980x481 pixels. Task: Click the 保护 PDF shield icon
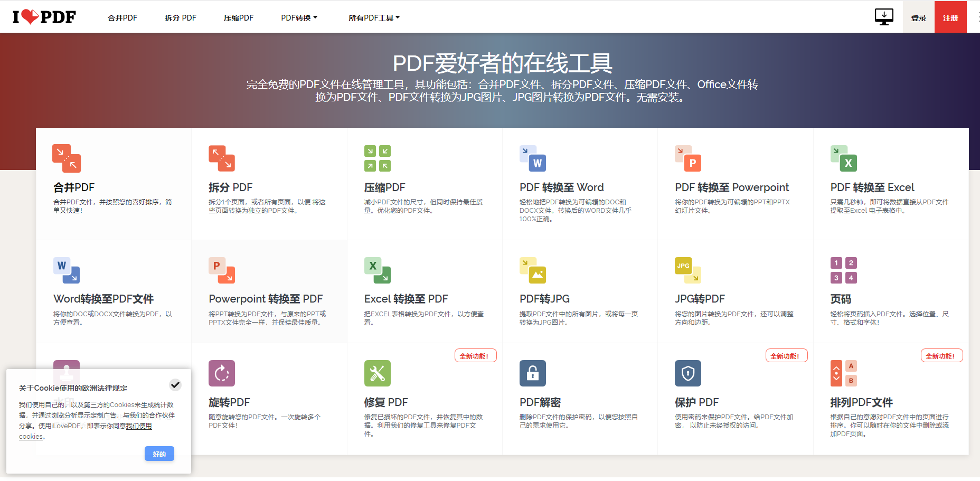[x=688, y=373]
